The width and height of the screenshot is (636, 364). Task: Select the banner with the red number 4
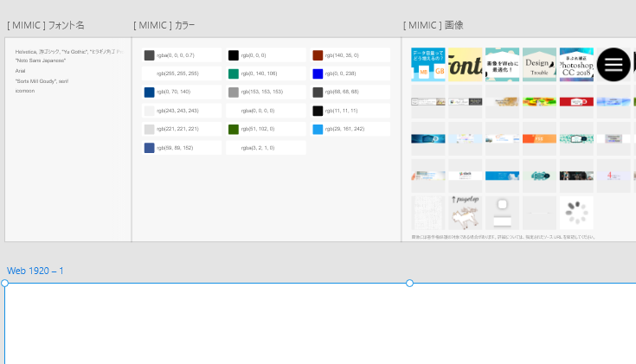[x=614, y=176]
